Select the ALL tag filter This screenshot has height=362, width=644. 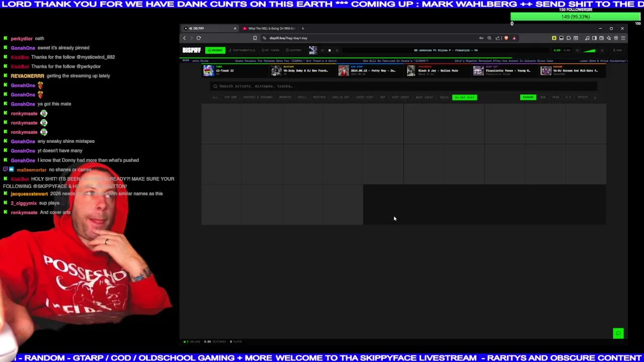click(215, 97)
